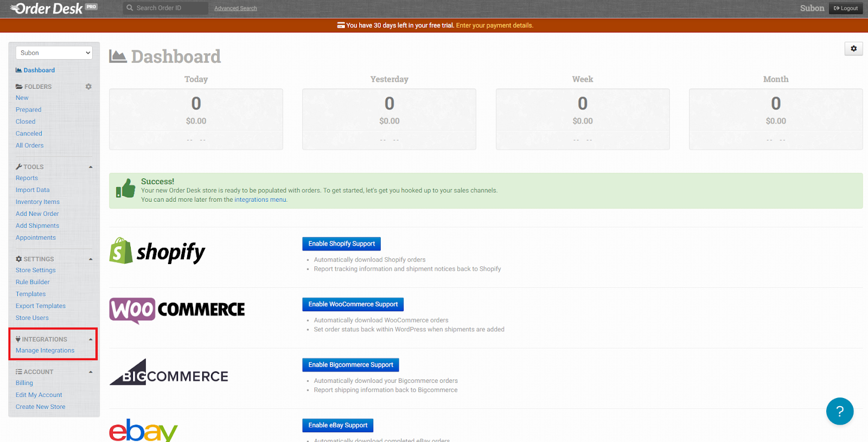Go to Inventory Items
This screenshot has width=868, height=442.
pos(37,202)
